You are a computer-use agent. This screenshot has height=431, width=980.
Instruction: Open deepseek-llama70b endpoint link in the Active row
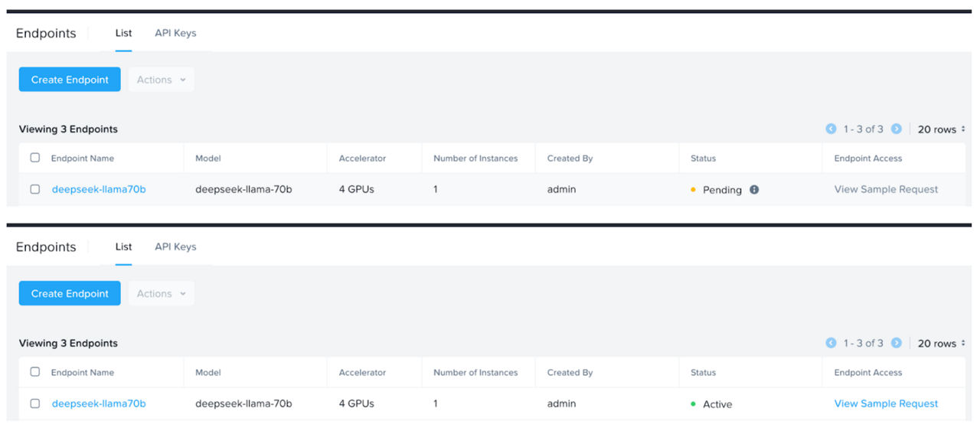[99, 403]
